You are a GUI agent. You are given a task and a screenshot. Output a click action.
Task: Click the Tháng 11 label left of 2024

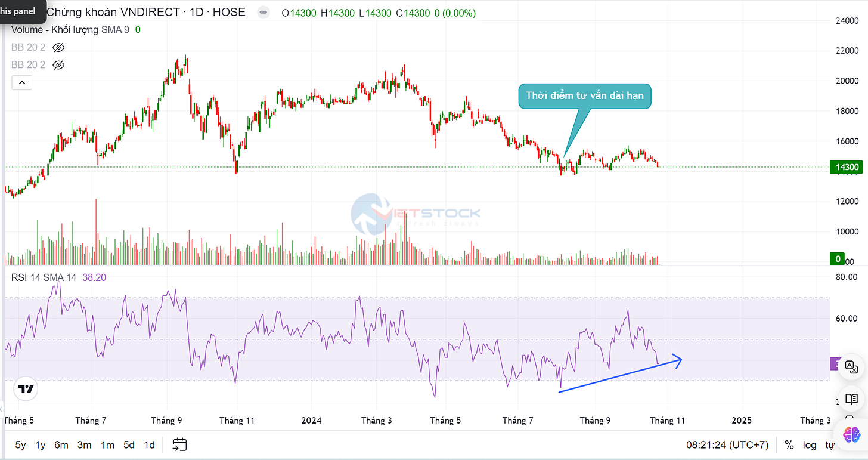pos(238,421)
